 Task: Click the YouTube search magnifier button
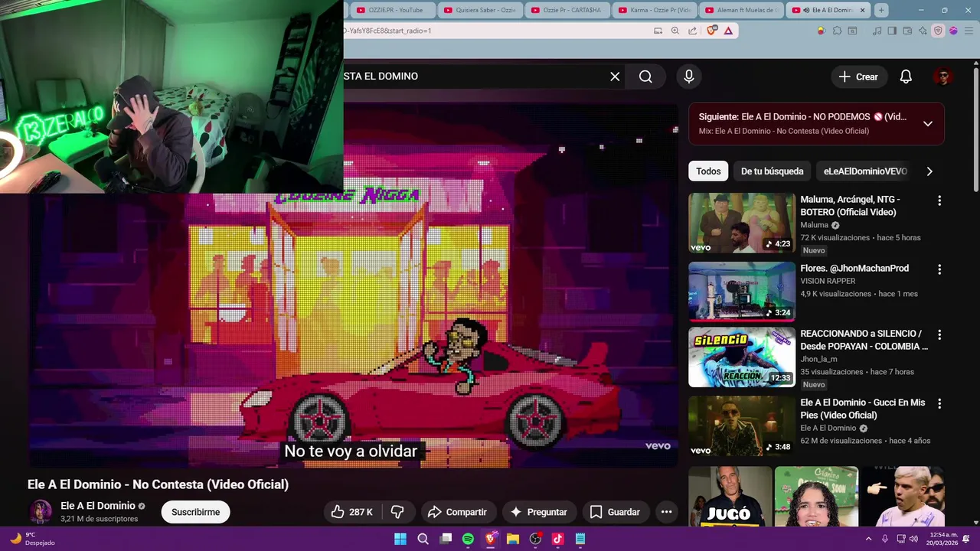(645, 77)
